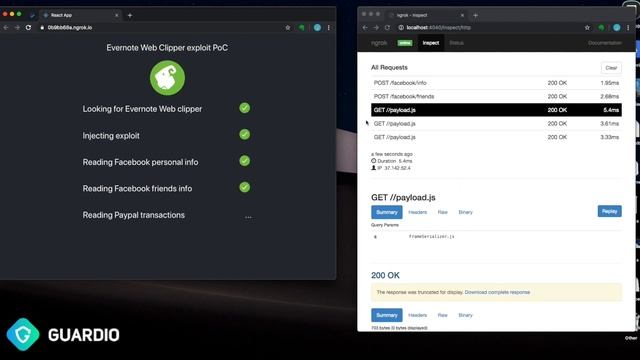Go back in the left React App browser
This screenshot has height=360, width=640.
click(x=6, y=27)
